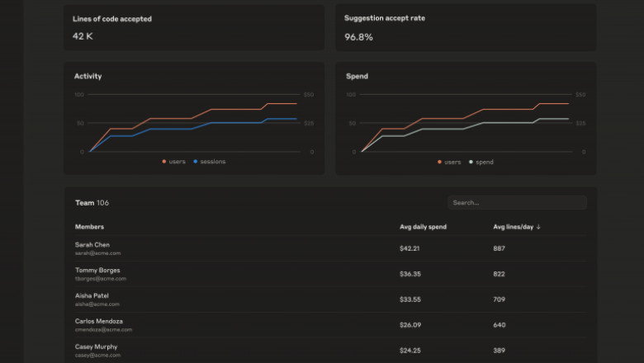Click the 822 lines/day value

(499, 274)
